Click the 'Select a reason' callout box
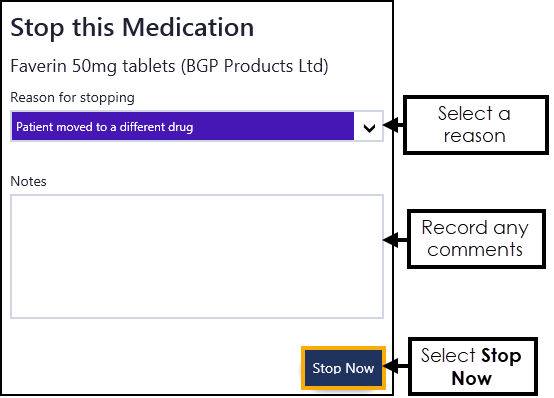Screen dimensions: 554x398 475,125
